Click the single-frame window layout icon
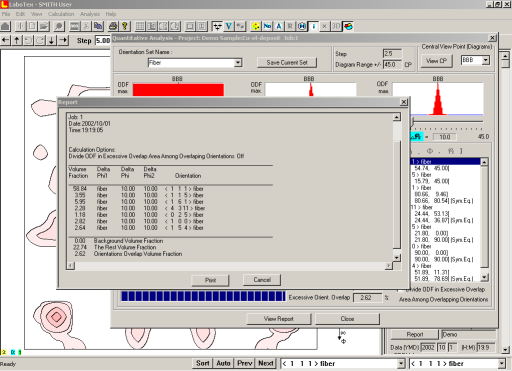Image resolution: width=512 pixels, height=371 pixels. tap(190, 26)
